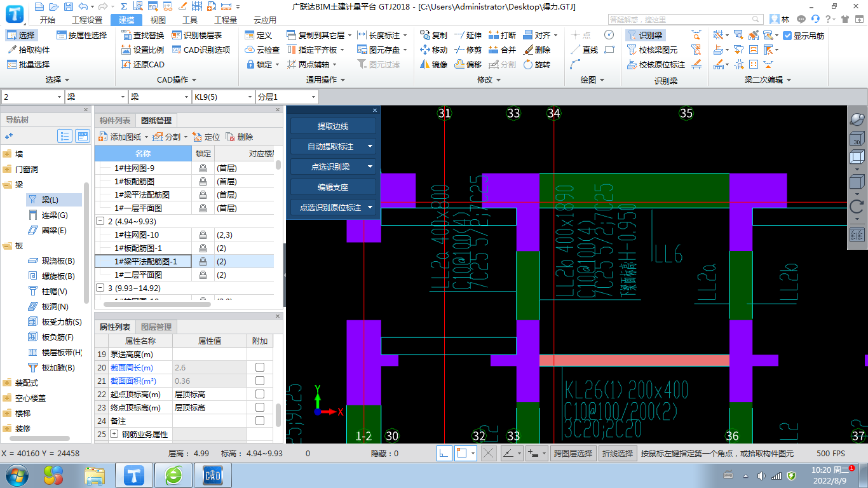Select the 两点辅轴 tool
The height and width of the screenshot is (488, 868).
pos(308,64)
